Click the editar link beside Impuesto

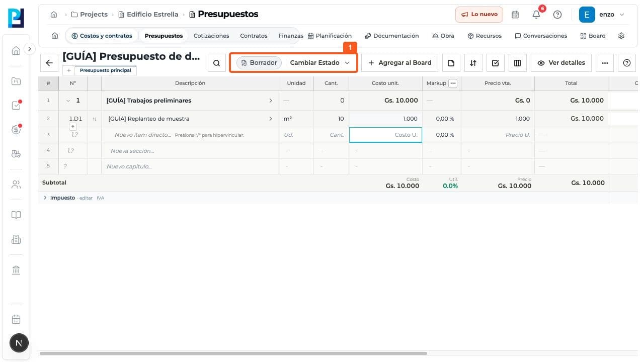click(86, 198)
